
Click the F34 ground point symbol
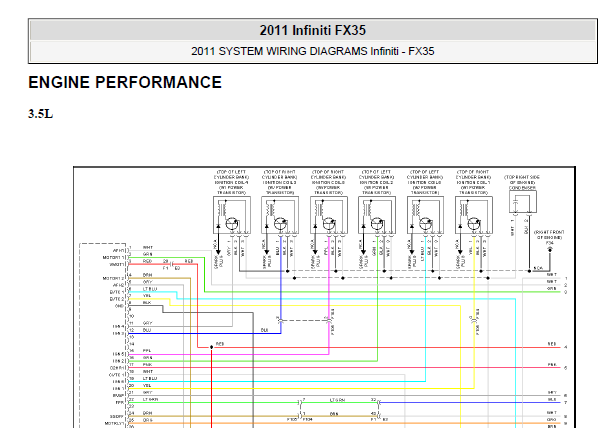pyautogui.click(x=550, y=250)
